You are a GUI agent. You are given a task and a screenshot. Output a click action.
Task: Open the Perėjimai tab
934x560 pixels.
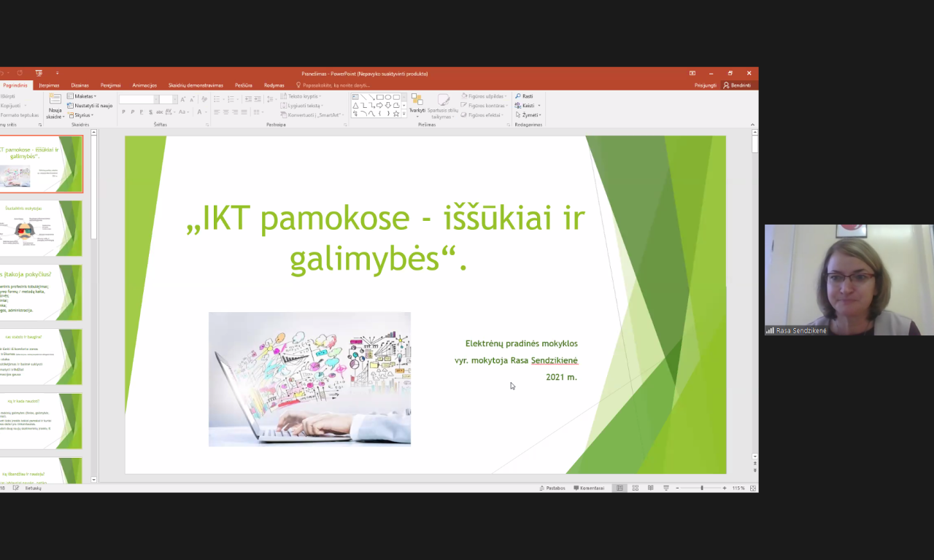[110, 85]
